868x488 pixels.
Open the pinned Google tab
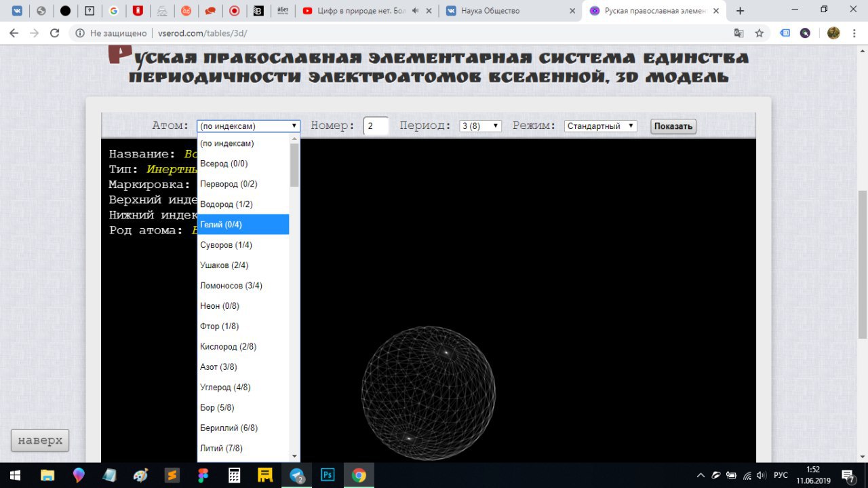click(113, 11)
